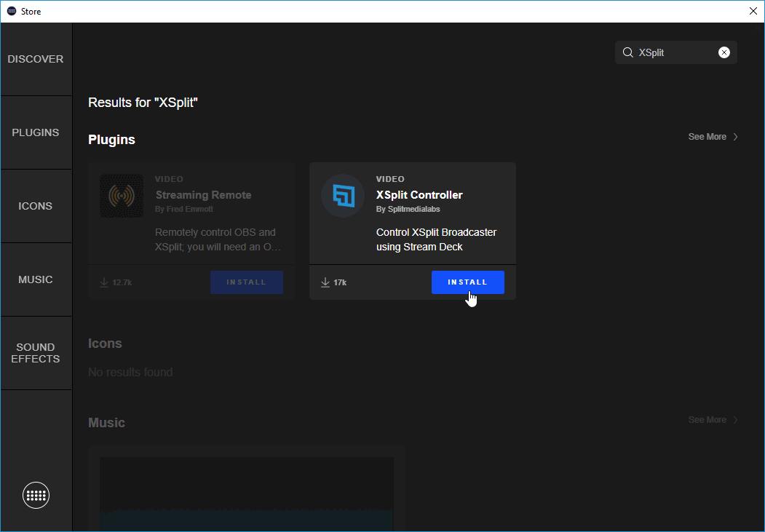This screenshot has height=532, width=765.
Task: Focus the XSplit search field
Action: click(675, 52)
